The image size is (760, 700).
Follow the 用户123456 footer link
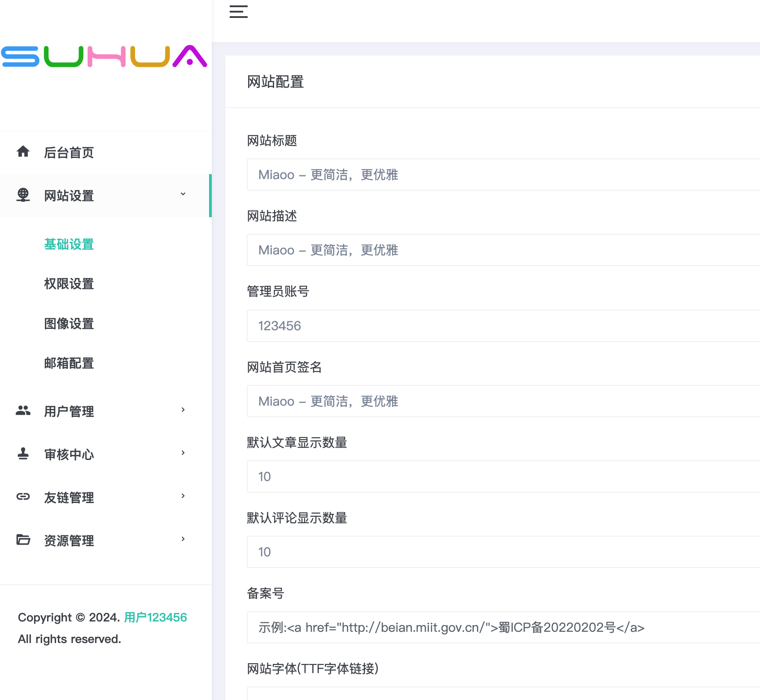155,617
